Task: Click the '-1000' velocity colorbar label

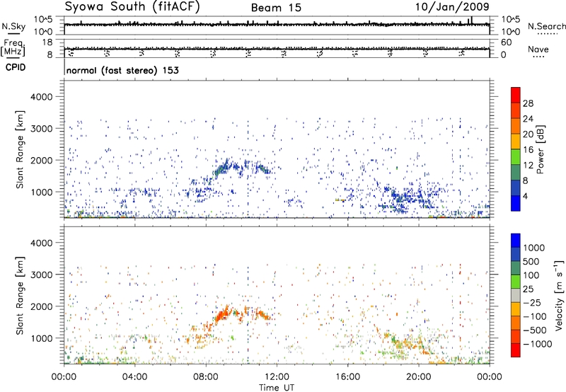Action: [537, 344]
